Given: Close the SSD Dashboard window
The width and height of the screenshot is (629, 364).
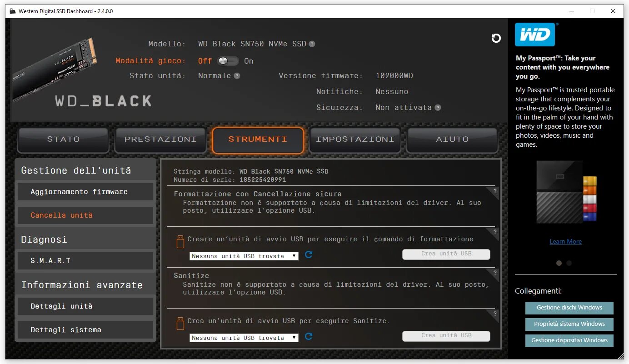Looking at the screenshot, I should (613, 11).
